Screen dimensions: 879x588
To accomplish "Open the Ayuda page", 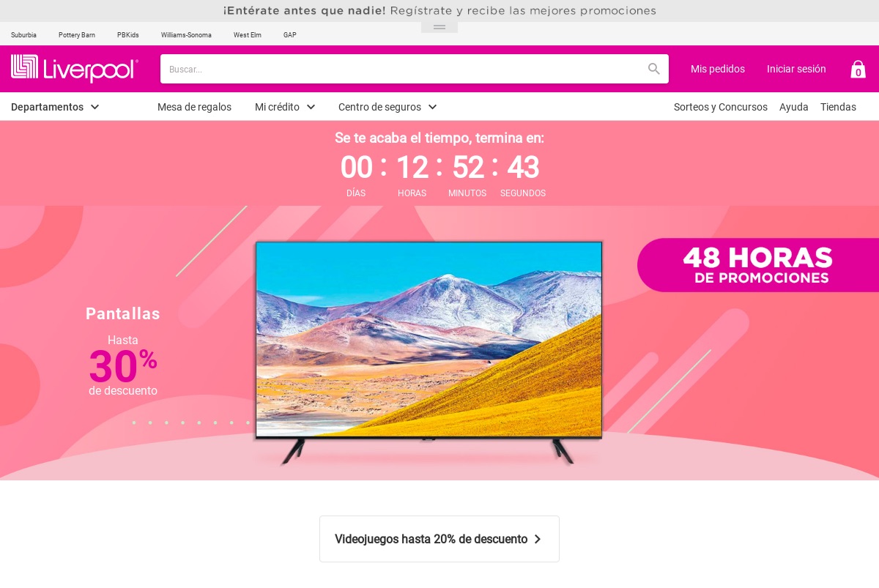I will (x=794, y=107).
